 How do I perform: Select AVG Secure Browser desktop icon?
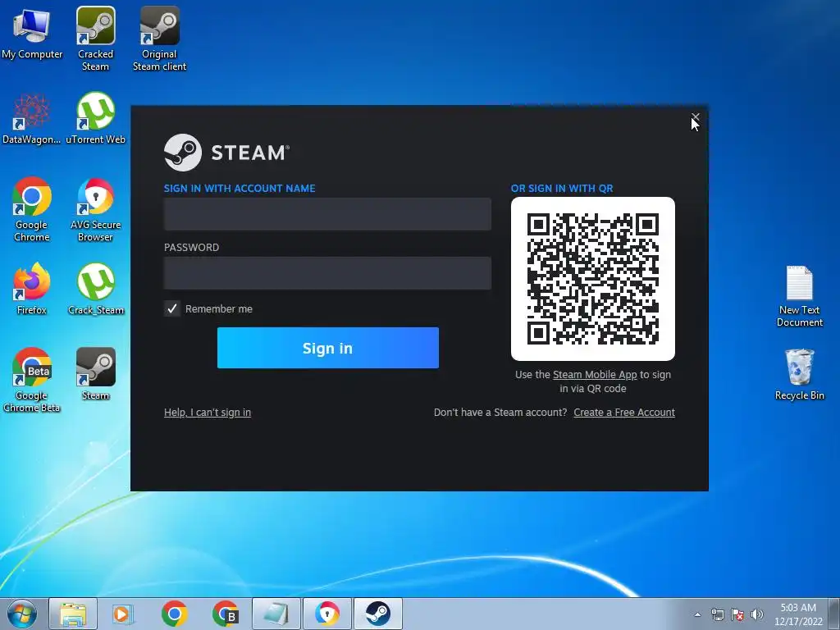[x=95, y=209]
